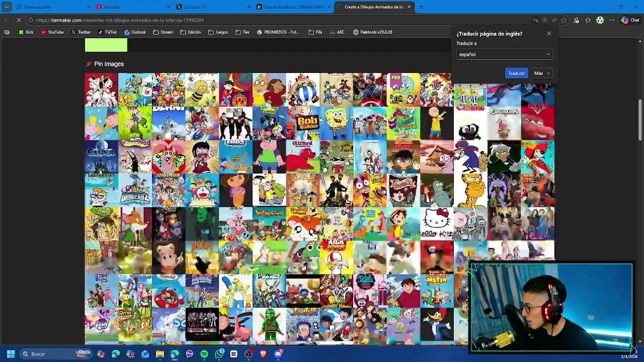Image resolution: width=644 pixels, height=362 pixels.
Task: Select the Dora the Explorer thumbnail
Action: pyautogui.click(x=235, y=190)
